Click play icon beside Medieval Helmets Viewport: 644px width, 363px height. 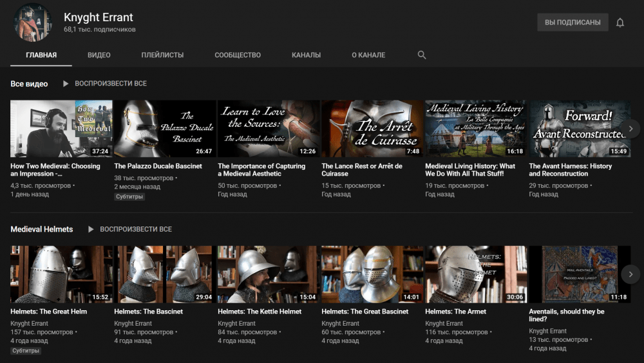pyautogui.click(x=91, y=229)
